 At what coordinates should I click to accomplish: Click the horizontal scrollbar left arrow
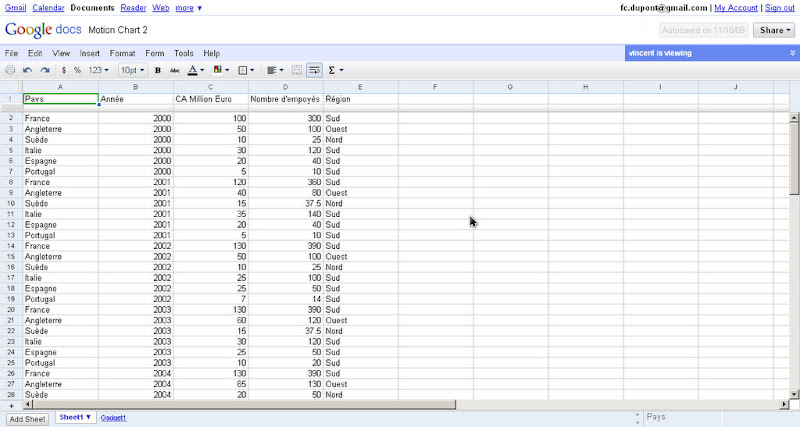28,405
